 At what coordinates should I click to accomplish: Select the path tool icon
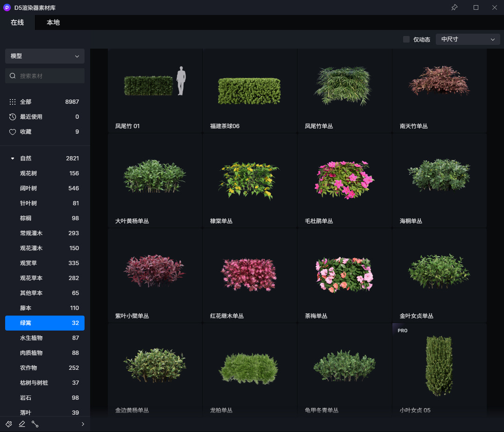click(35, 424)
